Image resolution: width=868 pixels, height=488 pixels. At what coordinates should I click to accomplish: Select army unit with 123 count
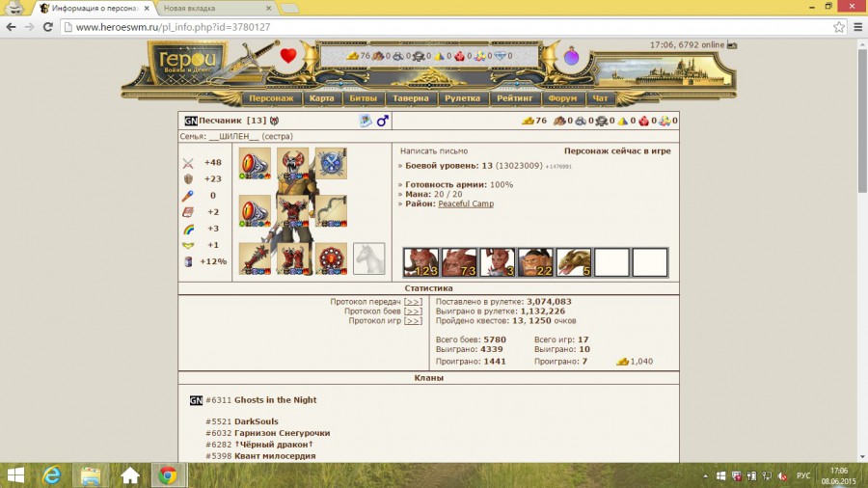coord(420,262)
